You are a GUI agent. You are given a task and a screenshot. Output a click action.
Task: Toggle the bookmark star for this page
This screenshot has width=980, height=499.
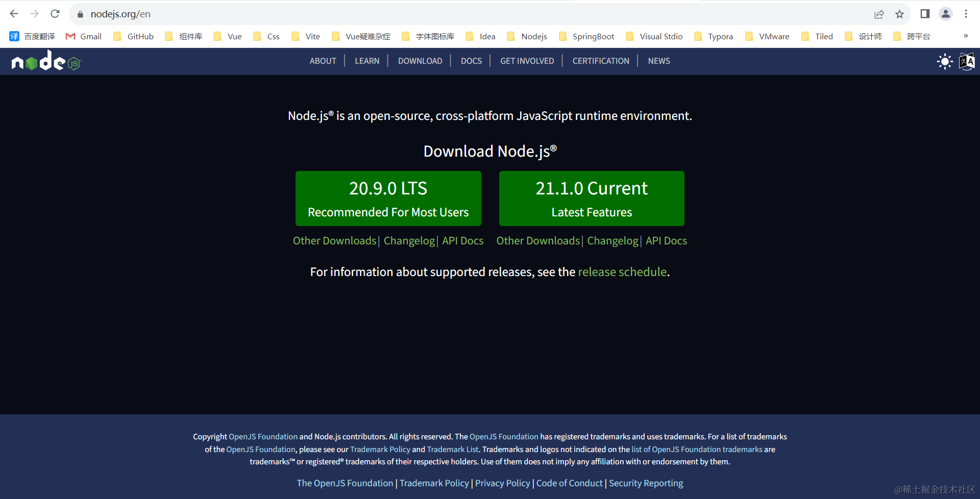pyautogui.click(x=900, y=14)
